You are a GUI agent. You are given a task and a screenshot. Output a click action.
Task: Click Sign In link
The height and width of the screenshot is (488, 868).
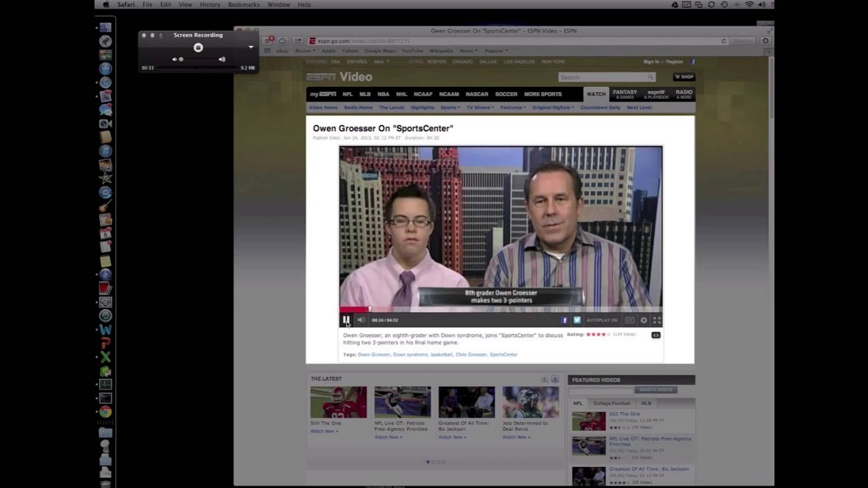651,62
